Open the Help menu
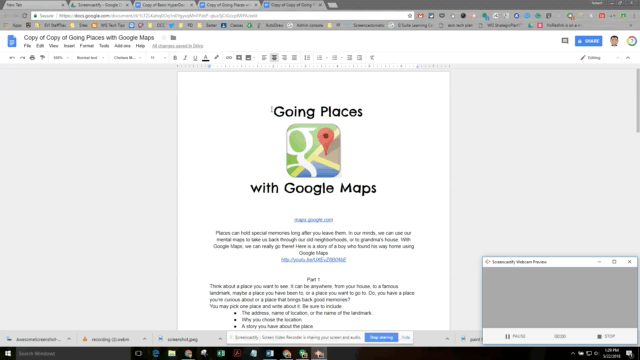Image resolution: width=640 pixels, height=360 pixels. 140,46
